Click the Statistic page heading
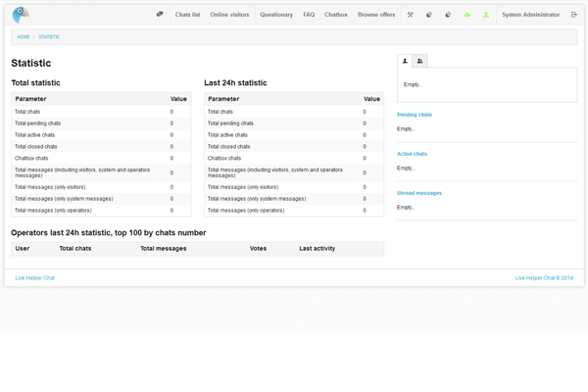This screenshot has width=588, height=392. point(31,63)
